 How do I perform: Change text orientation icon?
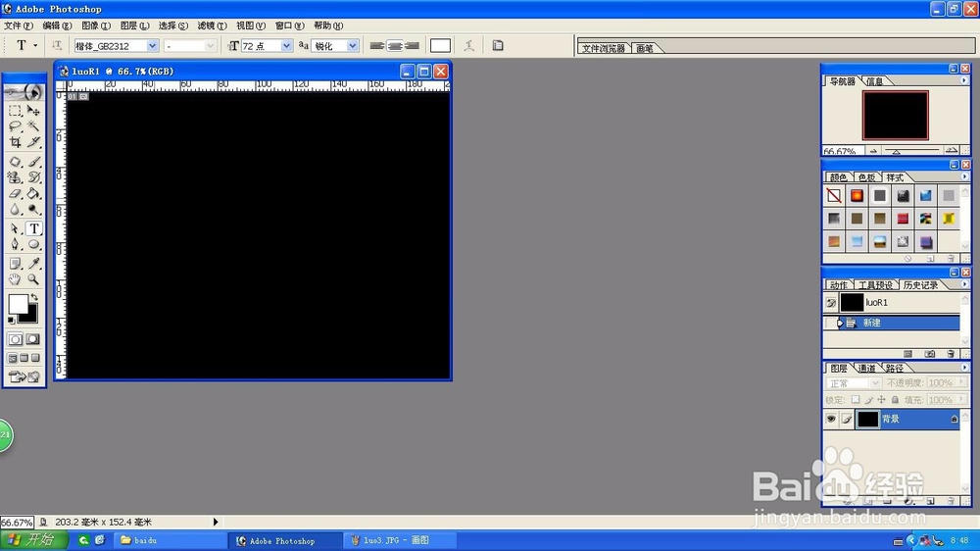57,45
